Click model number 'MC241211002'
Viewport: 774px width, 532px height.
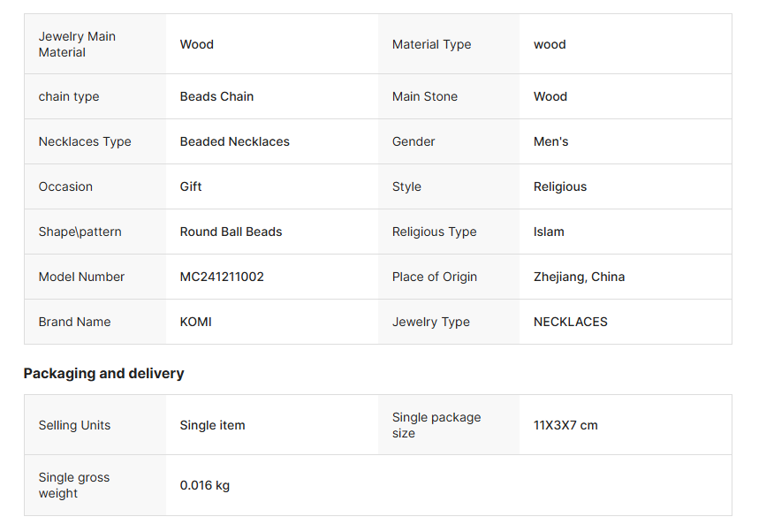point(222,277)
